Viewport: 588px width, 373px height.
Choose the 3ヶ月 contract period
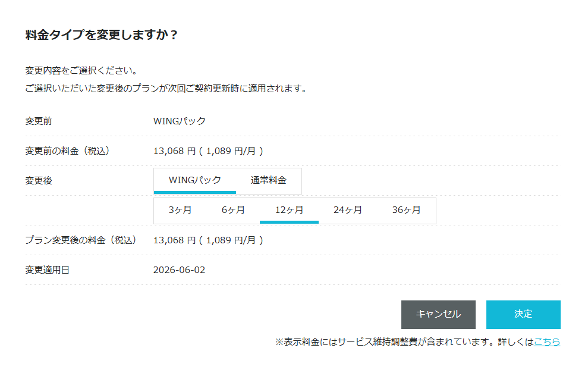click(x=180, y=210)
